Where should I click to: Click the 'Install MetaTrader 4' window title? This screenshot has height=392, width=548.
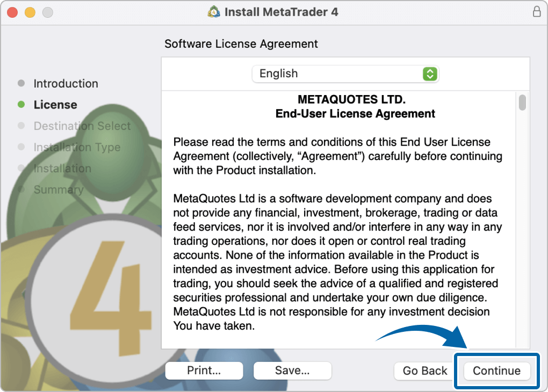pos(282,12)
